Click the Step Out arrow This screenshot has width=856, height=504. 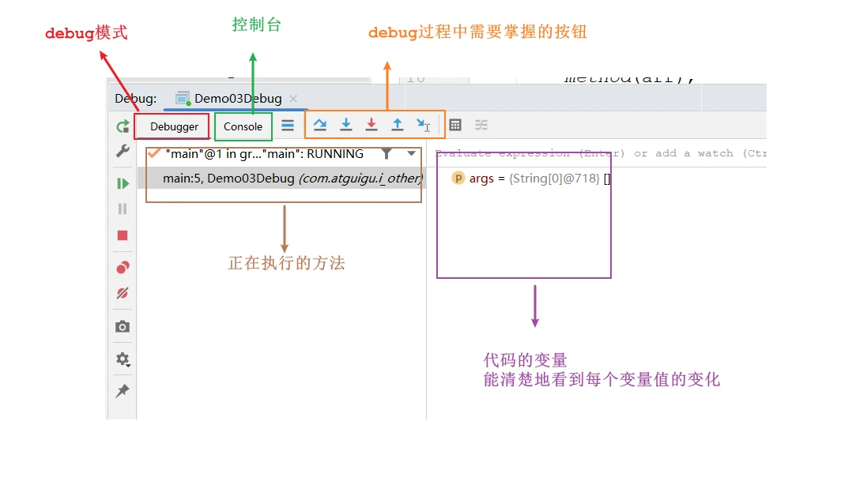coord(398,125)
